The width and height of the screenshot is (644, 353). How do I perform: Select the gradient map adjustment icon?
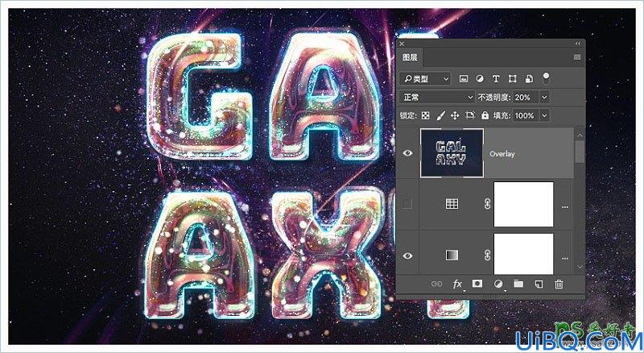(452, 255)
